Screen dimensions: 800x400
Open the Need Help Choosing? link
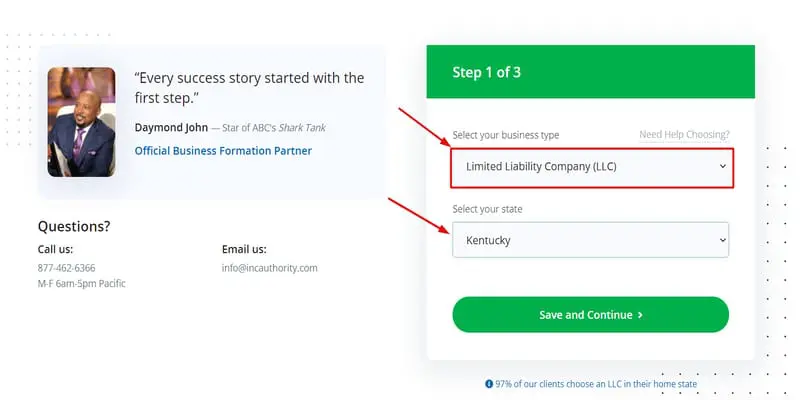(x=684, y=135)
